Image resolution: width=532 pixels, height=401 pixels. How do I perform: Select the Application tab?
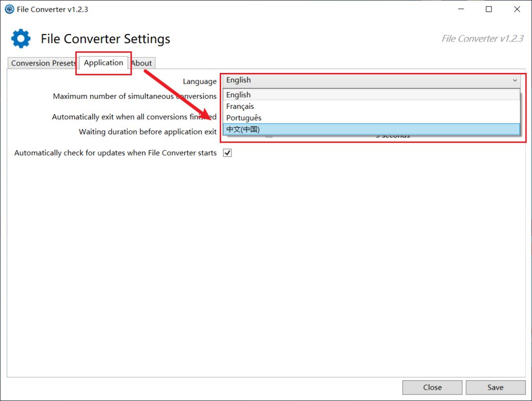(103, 63)
